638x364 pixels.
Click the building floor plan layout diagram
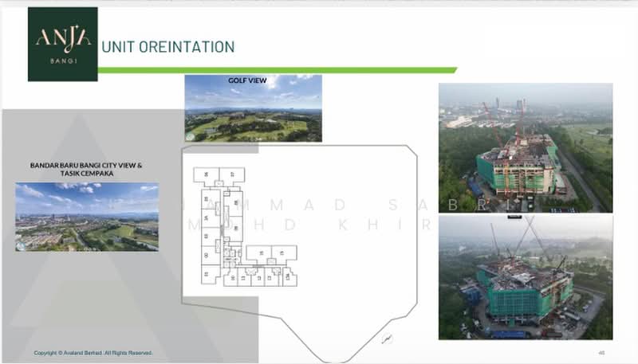[x=245, y=227]
